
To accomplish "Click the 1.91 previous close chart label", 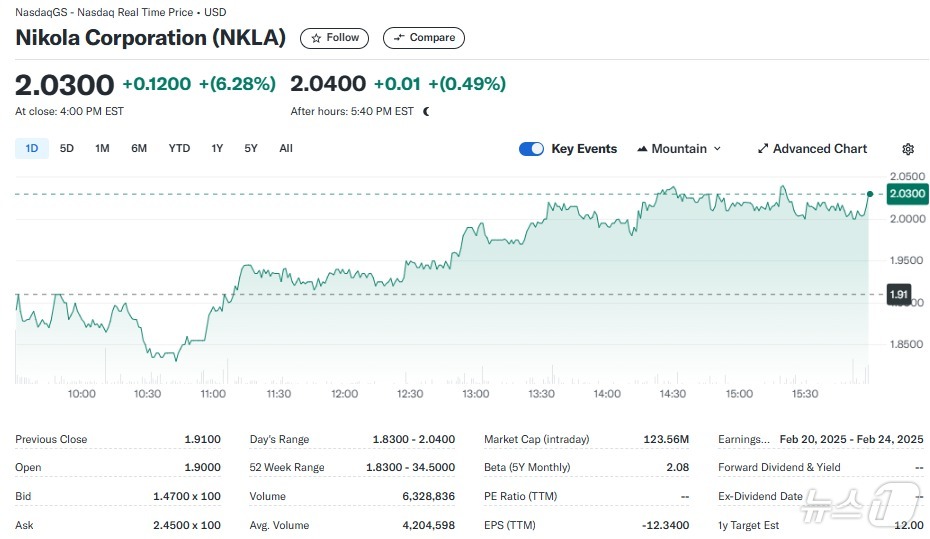I will 898,295.
